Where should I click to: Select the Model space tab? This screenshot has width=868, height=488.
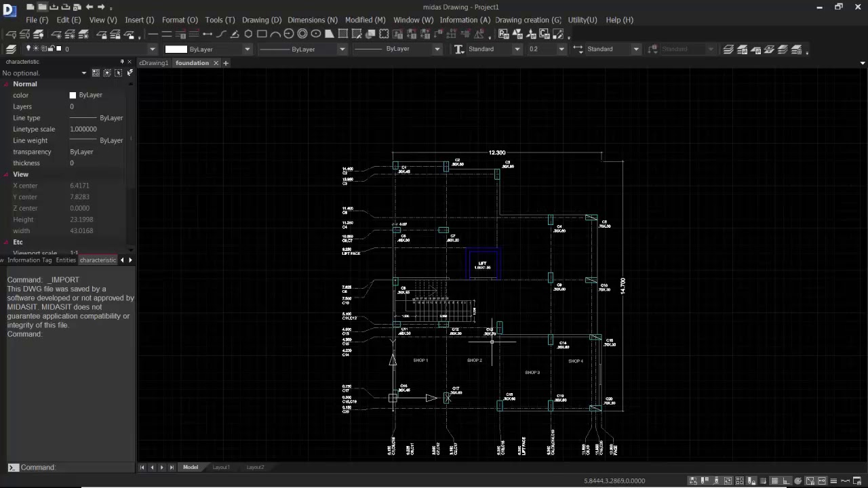(x=191, y=467)
